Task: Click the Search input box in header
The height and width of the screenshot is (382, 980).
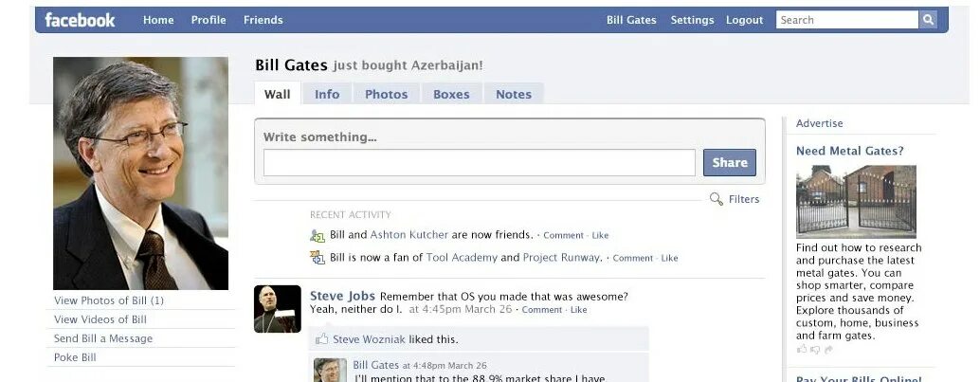Action: (847, 20)
